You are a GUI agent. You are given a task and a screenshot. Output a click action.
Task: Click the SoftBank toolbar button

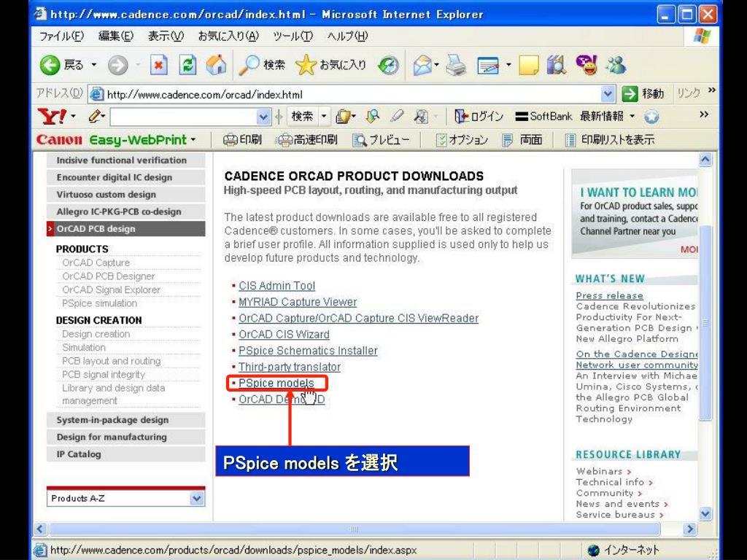(x=543, y=116)
